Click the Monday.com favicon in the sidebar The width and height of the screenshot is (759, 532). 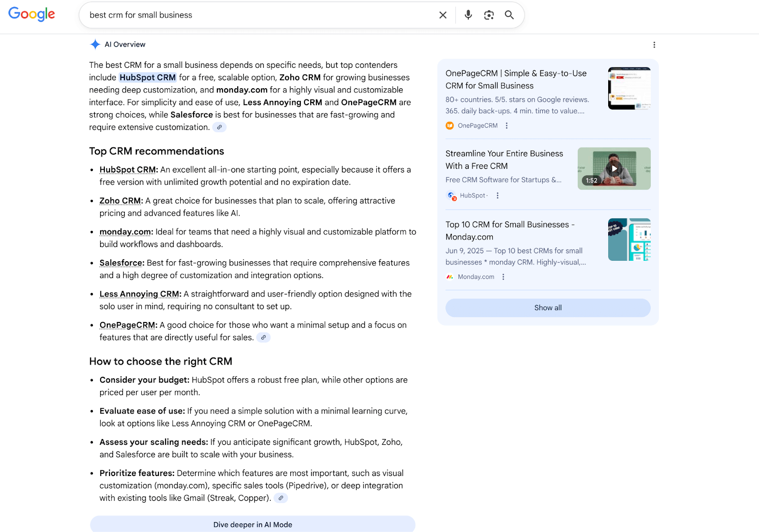[449, 276]
